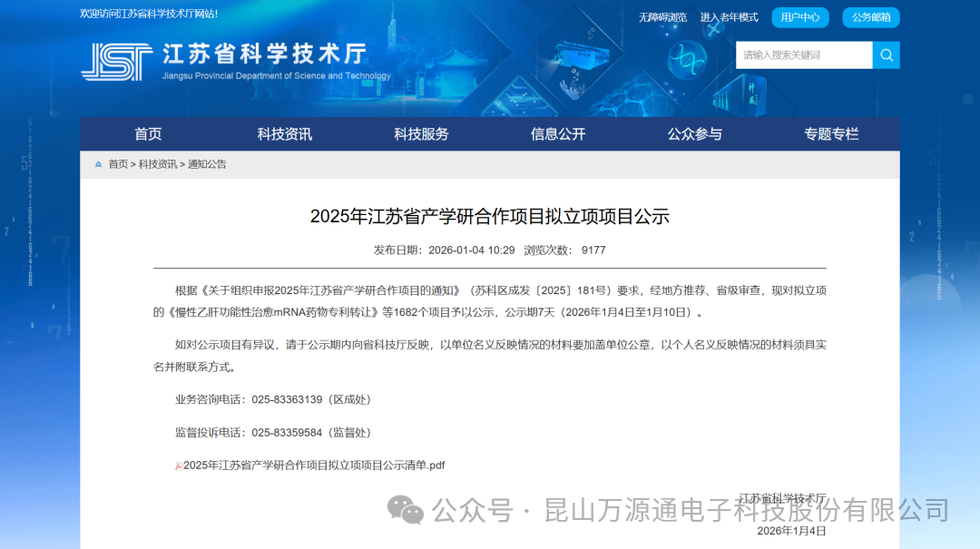Click the small PDF file icon
Viewport: 980px width, 549px height.
point(179,466)
